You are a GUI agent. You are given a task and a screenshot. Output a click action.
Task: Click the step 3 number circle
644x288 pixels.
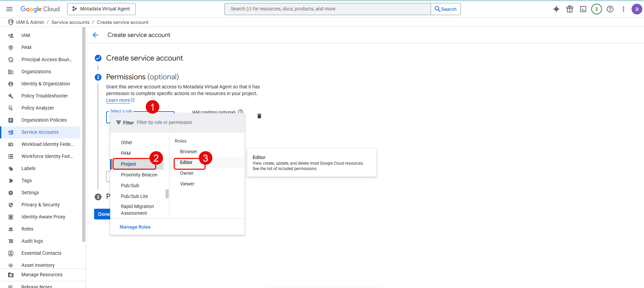coord(98,197)
